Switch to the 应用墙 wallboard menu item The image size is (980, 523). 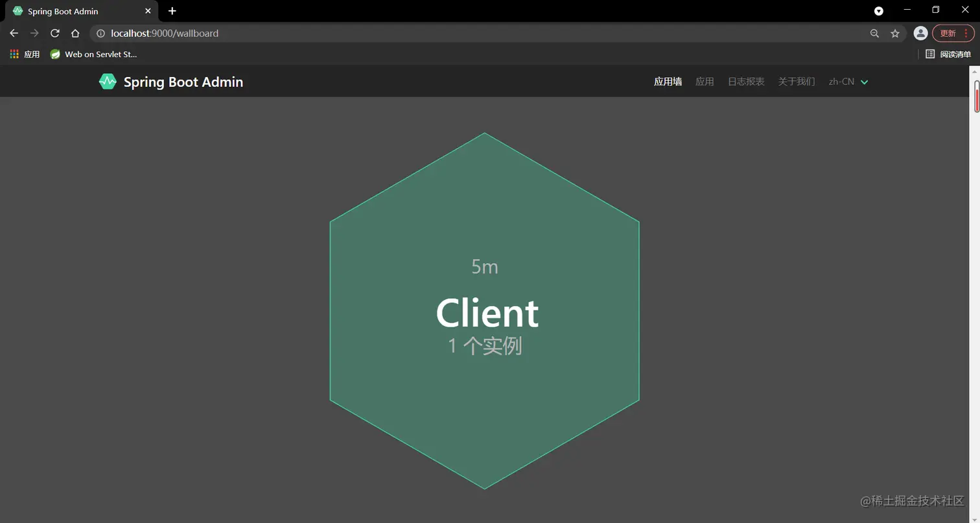pyautogui.click(x=668, y=82)
